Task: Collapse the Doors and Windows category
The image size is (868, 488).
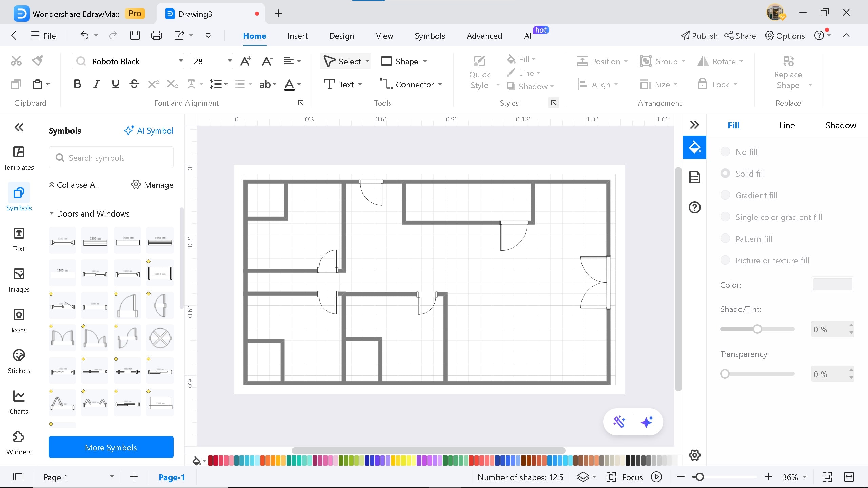Action: point(52,213)
